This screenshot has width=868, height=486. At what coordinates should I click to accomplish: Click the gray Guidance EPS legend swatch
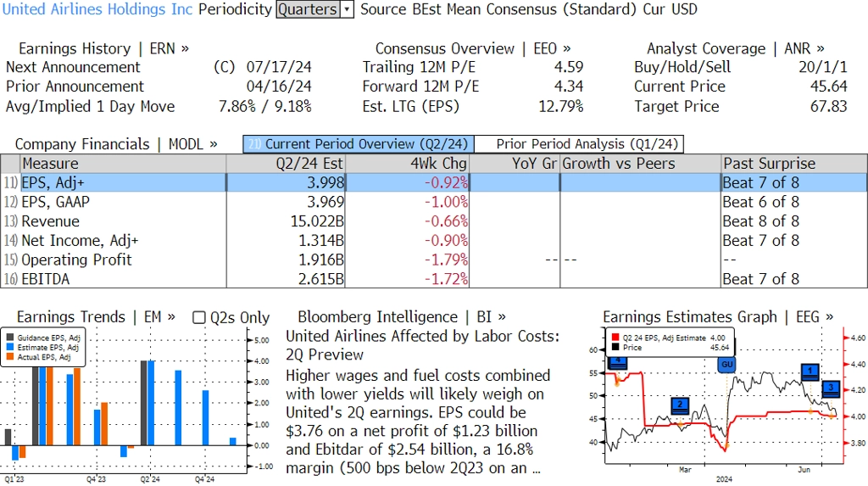(10, 338)
